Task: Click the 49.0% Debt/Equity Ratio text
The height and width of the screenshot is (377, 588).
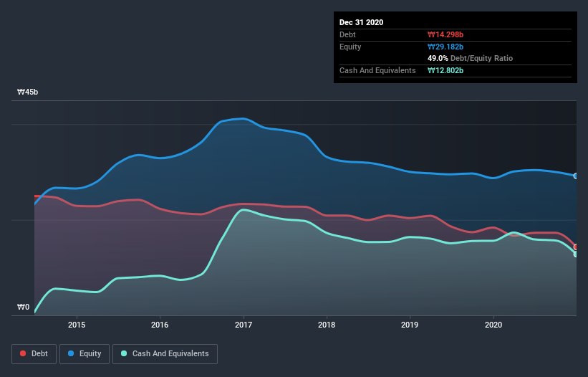Action: tap(471, 58)
